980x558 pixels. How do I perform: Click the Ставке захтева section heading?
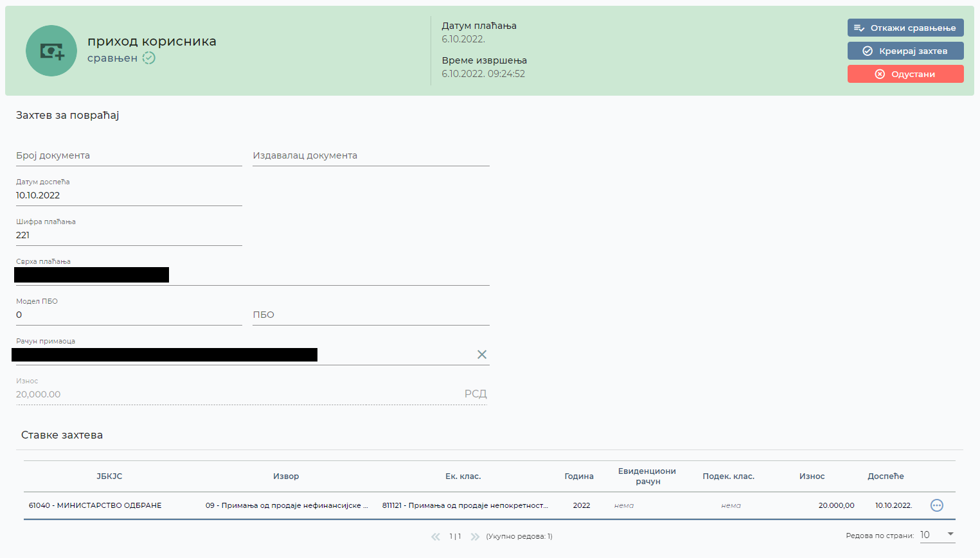point(62,435)
